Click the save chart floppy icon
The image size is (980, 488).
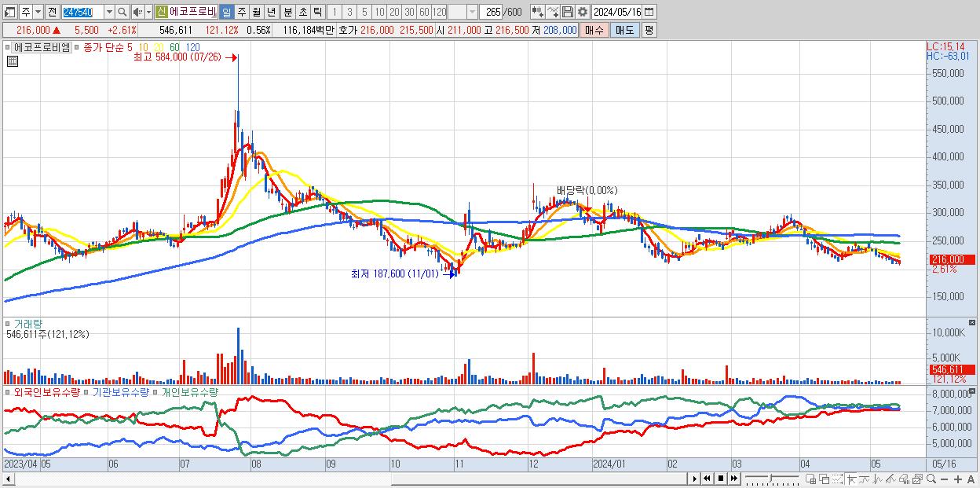pos(568,12)
